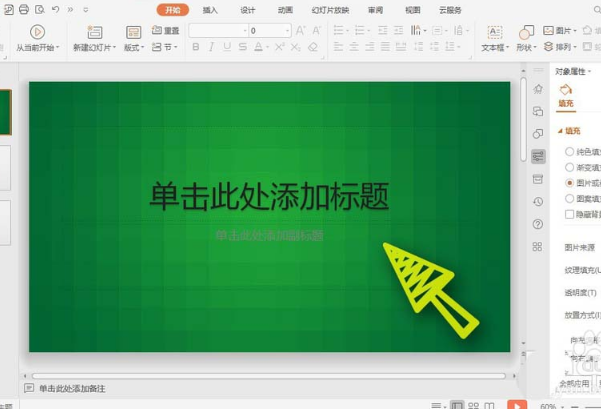Check the 隐藏背景 hide background checkbox
Viewport: 601px width, 409px height.
570,214
